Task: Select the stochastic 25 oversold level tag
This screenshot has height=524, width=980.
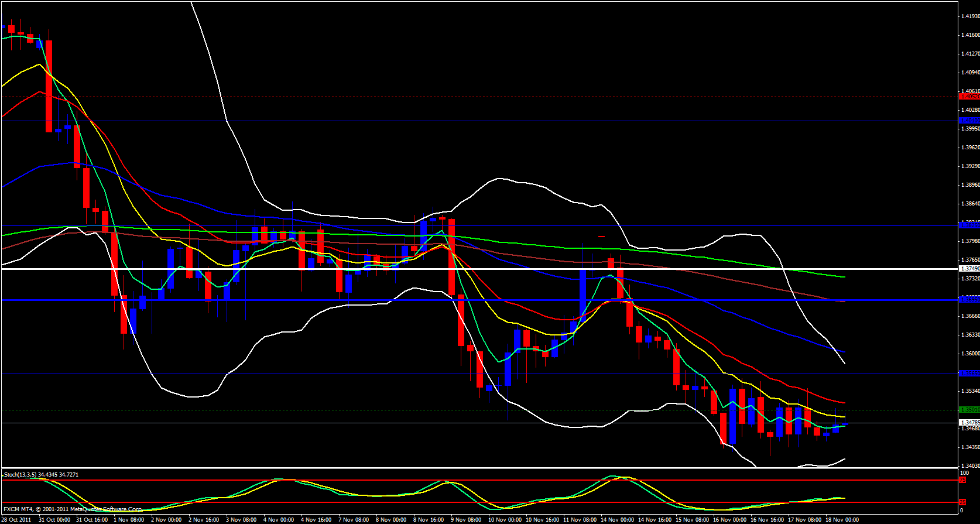Action: tap(962, 502)
